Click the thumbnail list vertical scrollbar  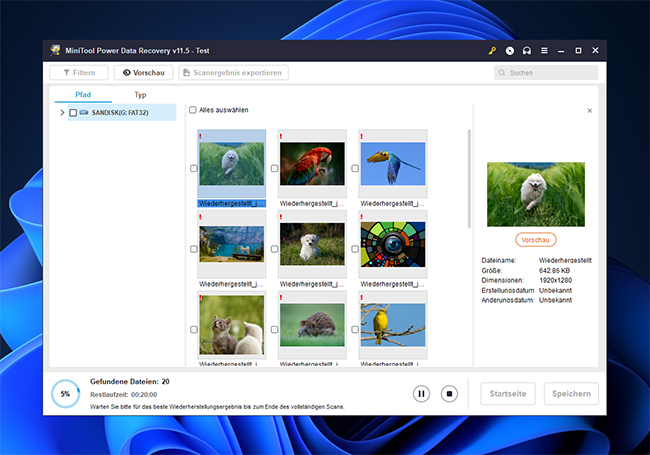(x=469, y=179)
